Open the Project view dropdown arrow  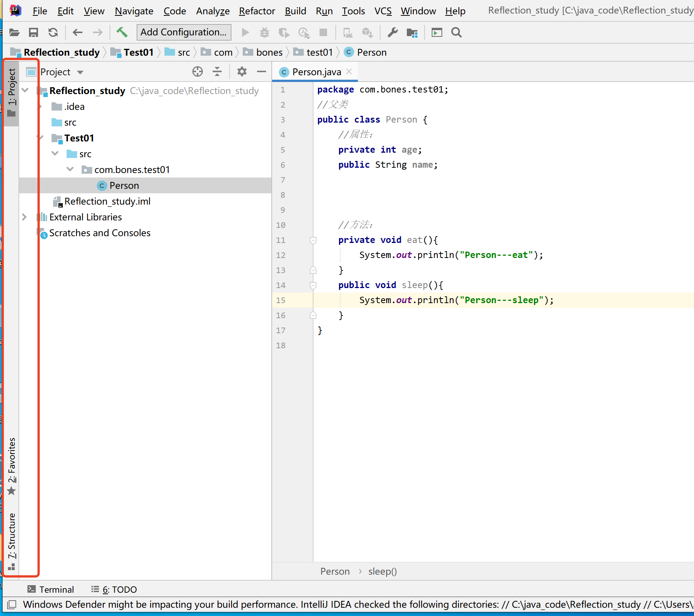click(x=80, y=72)
